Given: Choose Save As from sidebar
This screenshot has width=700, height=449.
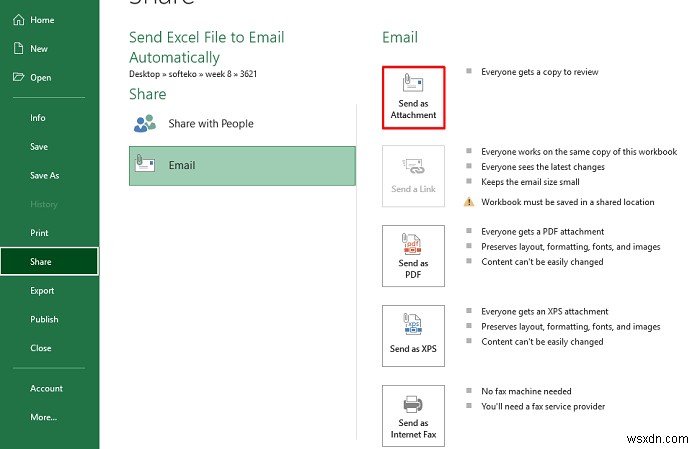Looking at the screenshot, I should (44, 176).
